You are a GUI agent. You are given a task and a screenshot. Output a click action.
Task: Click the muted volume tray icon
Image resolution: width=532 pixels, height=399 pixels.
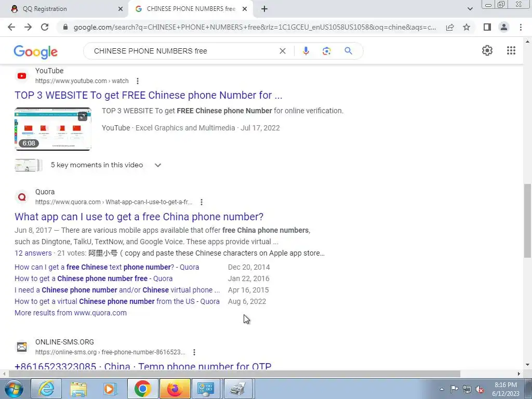coord(480,389)
